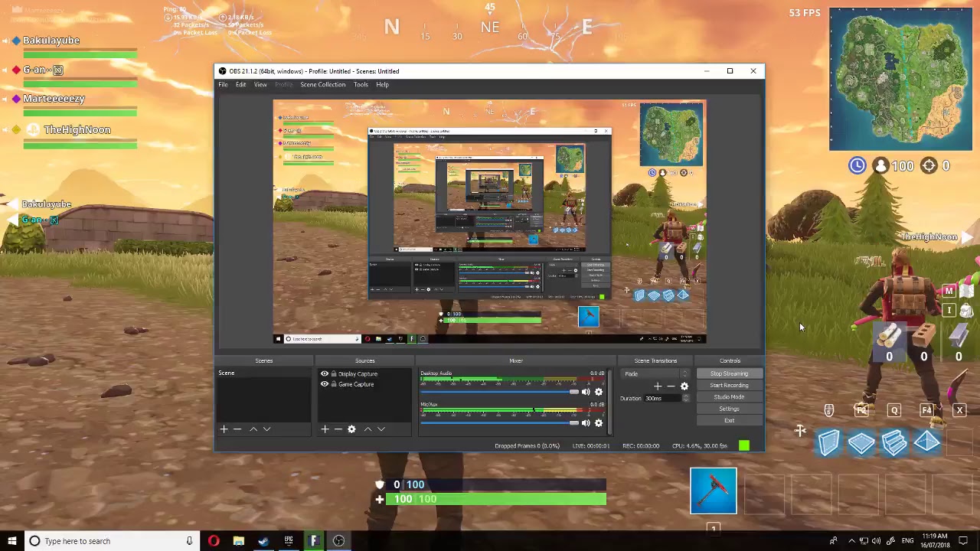Move source up in Sources panel
Viewport: 980px width, 551px height.
tap(367, 429)
